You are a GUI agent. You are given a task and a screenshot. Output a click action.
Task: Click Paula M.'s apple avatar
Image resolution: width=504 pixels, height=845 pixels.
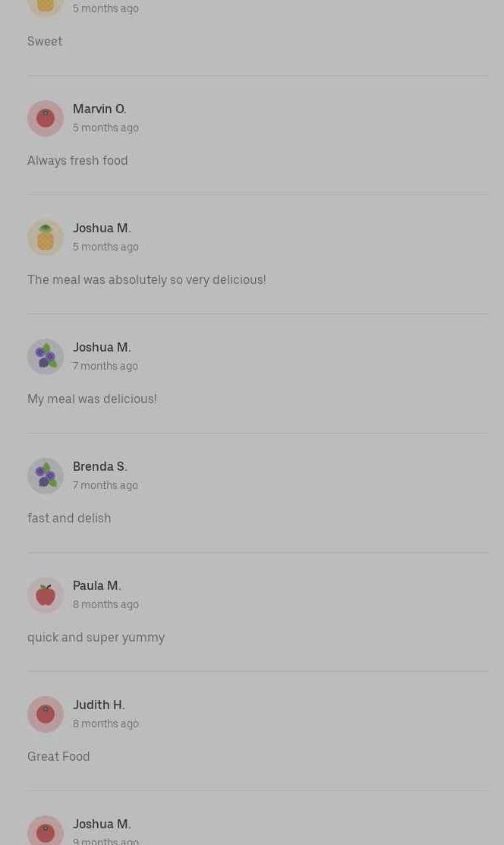(x=46, y=595)
